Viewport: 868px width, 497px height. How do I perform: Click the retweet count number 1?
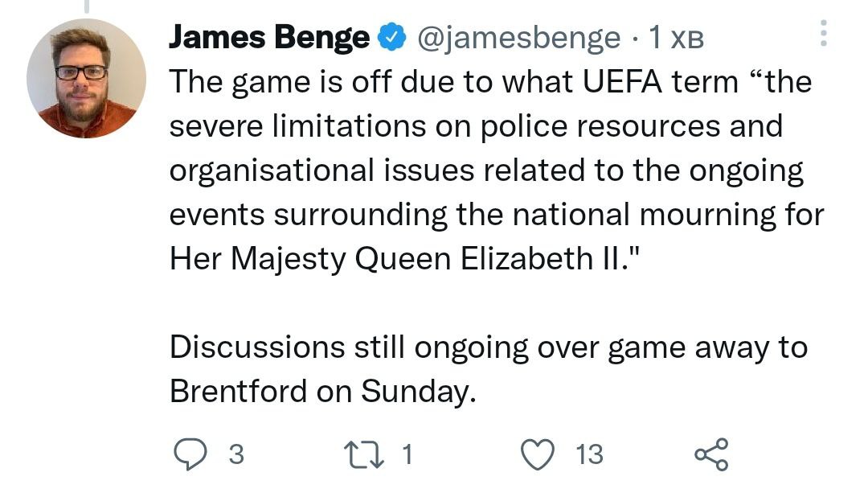click(407, 454)
